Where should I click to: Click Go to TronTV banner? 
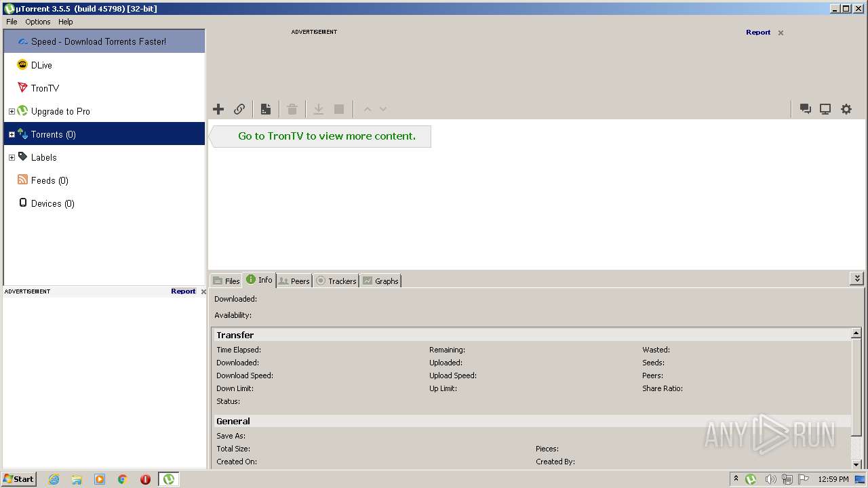click(x=320, y=136)
